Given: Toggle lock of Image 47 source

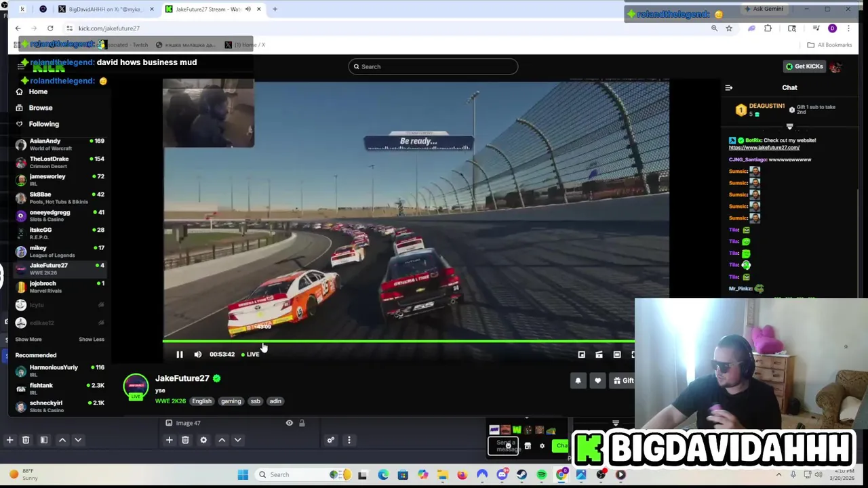Looking at the screenshot, I should click(x=302, y=423).
